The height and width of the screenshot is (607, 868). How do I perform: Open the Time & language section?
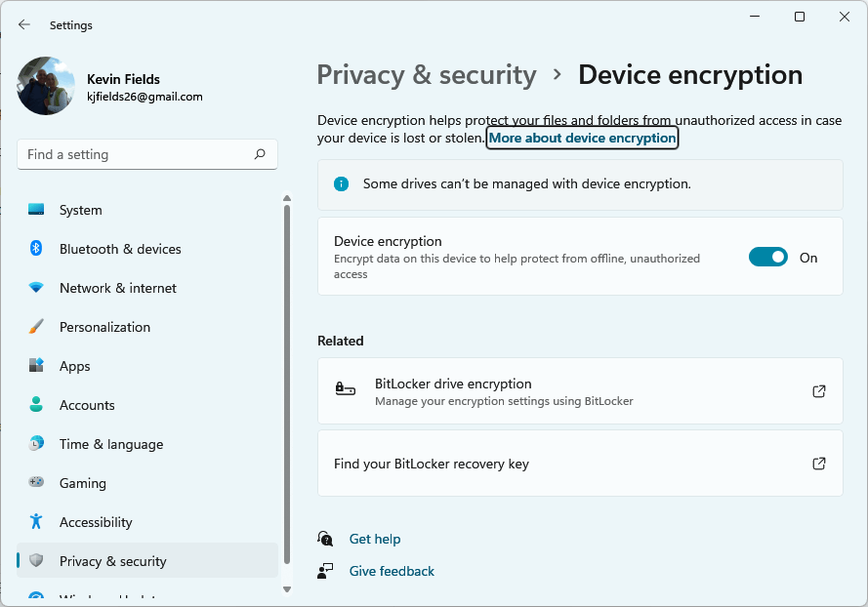tap(111, 444)
